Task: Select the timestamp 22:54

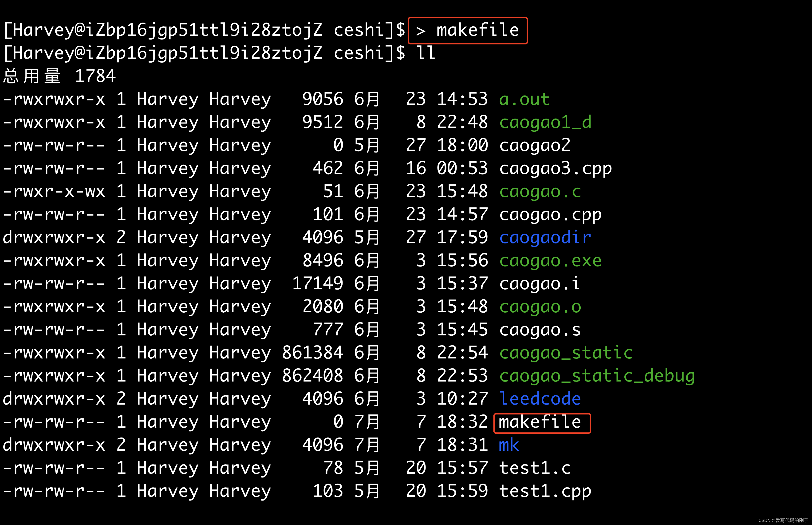Action: tap(462, 353)
